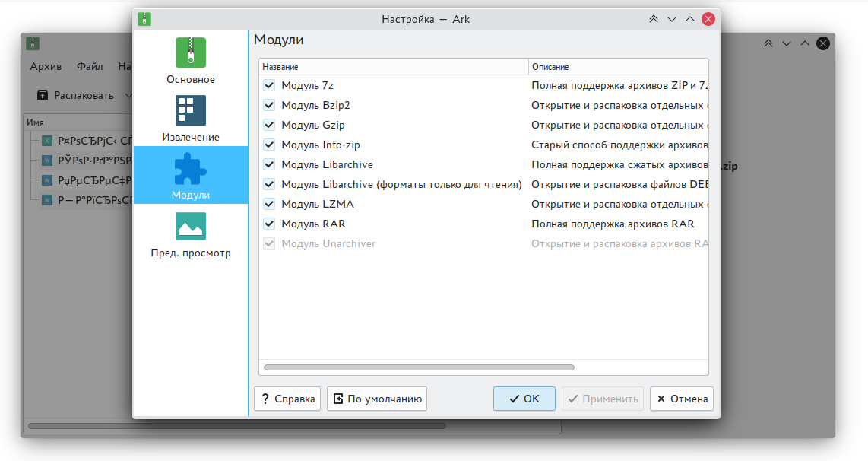Minimize the Настройка dialog
This screenshot has width=868, height=461.
[671, 19]
